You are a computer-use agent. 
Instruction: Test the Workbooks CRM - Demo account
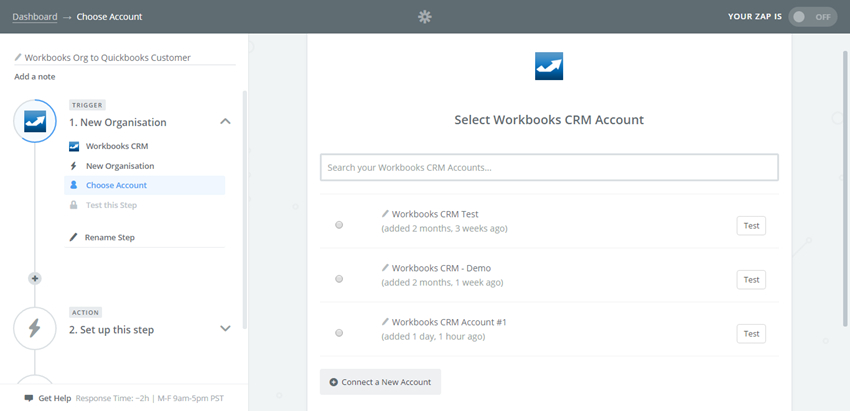point(751,280)
